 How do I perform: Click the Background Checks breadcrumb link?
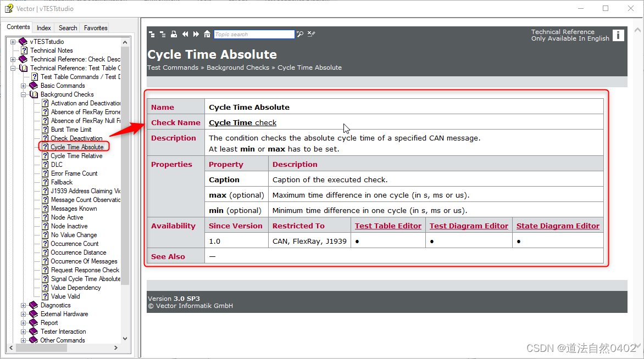tap(238, 67)
